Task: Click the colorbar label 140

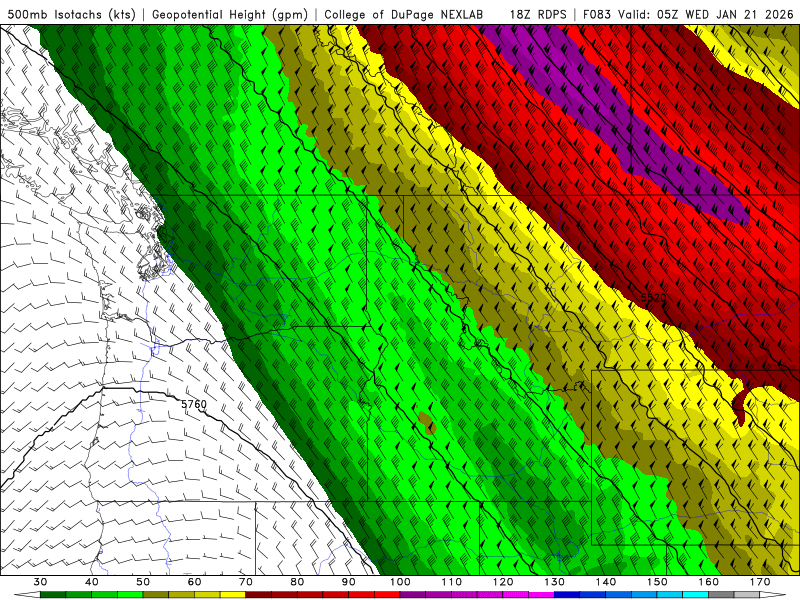Action: tap(606, 582)
